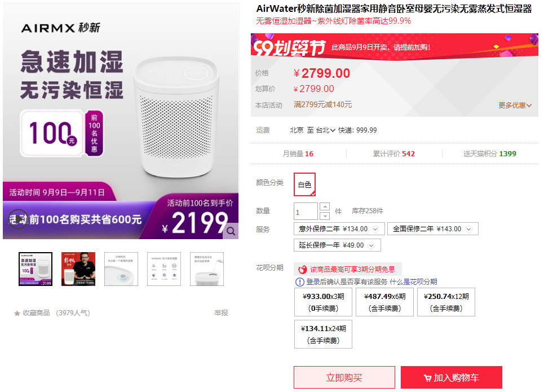Click the 举报 report link

tap(220, 312)
